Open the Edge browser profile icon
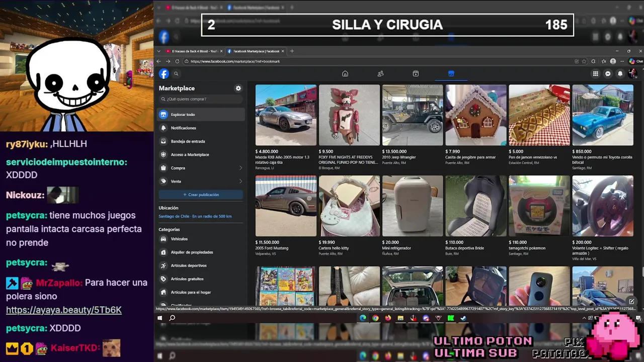Screen dimensions: 644x362 613,61
